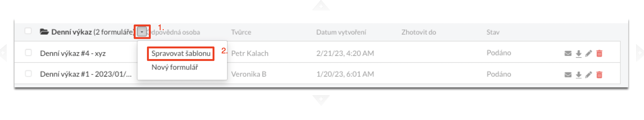Viewport: 644px width, 120px height.
Task: Open the Denní výkaz #4 - xyz form
Action: click(73, 53)
